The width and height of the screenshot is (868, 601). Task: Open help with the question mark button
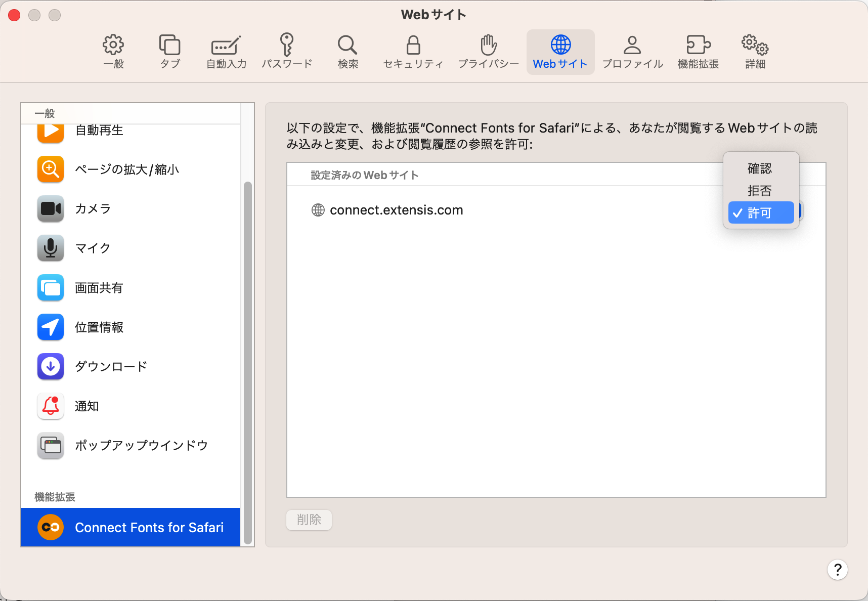837,570
